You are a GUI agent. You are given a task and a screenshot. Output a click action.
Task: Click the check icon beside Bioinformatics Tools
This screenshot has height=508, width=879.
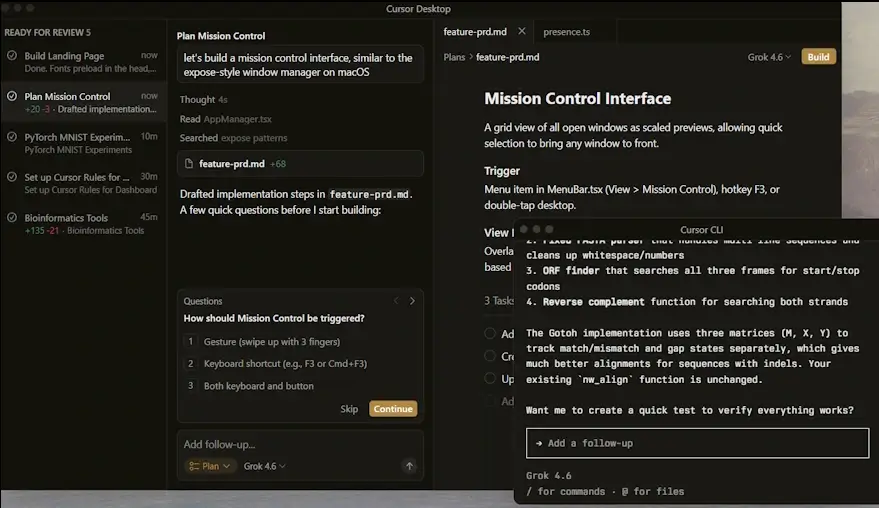tap(12, 217)
